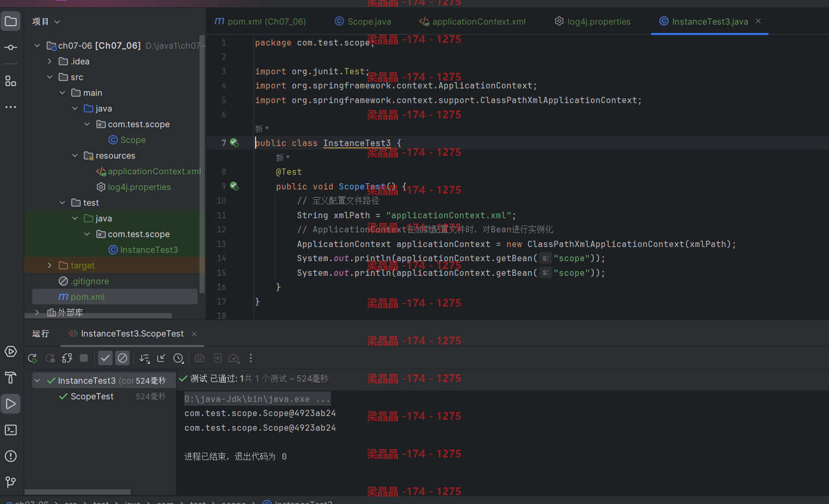Select applicationContext.xml in project tree
This screenshot has width=829, height=504.
pos(148,171)
